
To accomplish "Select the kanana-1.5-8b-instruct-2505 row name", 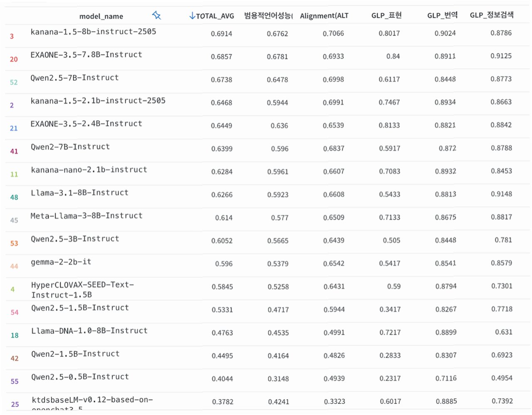I will pyautogui.click(x=93, y=32).
